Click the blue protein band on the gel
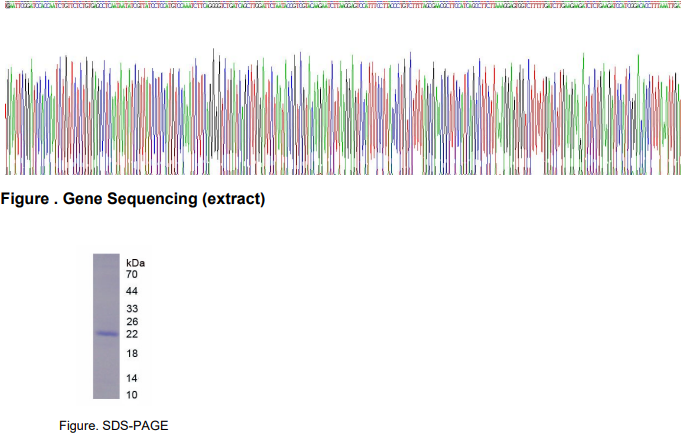Viewport: 692px width, 436px height. 107,334
